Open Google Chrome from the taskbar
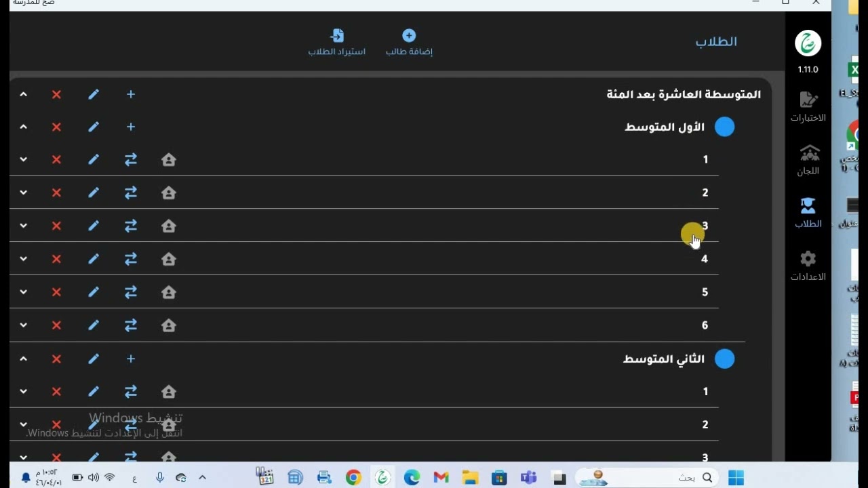Viewport: 868px width, 488px height. coord(353,478)
